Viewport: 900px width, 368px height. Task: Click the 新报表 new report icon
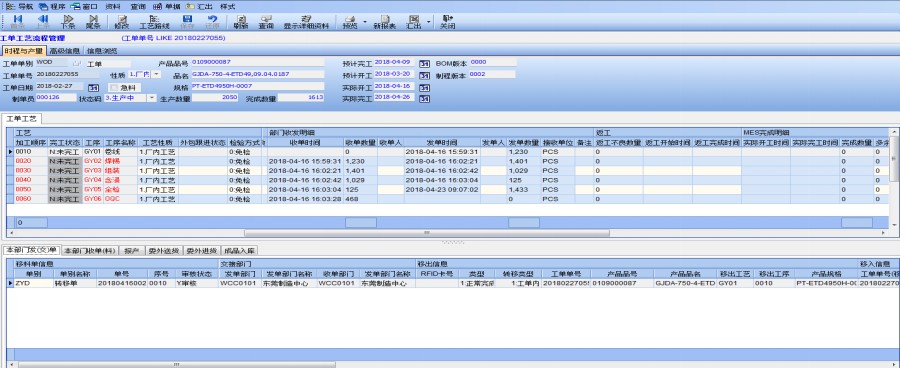point(385,22)
